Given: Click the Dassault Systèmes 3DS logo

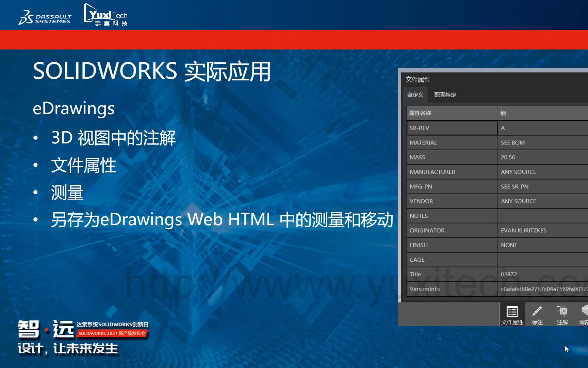Looking at the screenshot, I should coord(45,16).
